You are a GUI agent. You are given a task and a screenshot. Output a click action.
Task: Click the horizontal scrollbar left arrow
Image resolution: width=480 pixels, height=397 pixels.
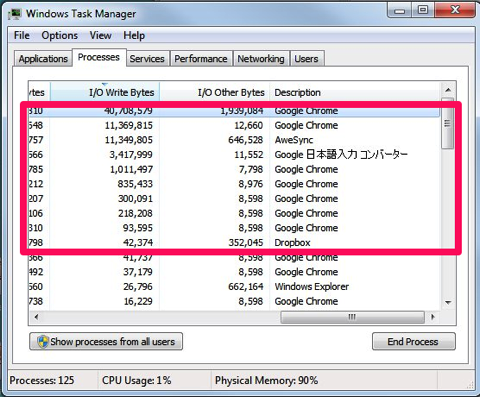pos(36,317)
